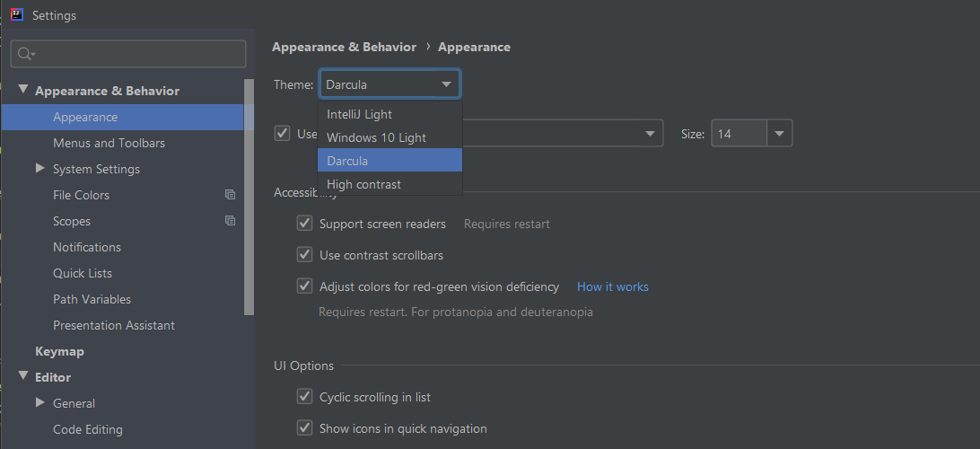Open Menus and Toolbars settings
Viewport: 980px width, 449px height.
pyautogui.click(x=109, y=143)
